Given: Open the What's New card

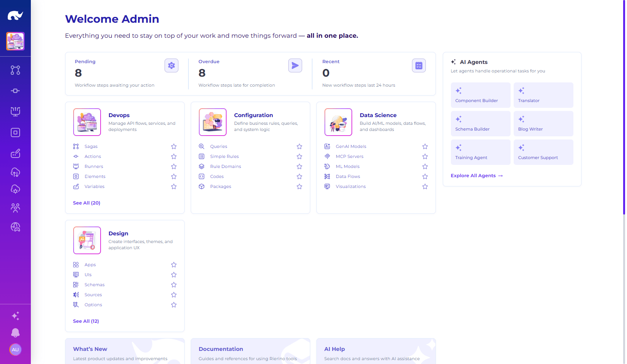Looking at the screenshot, I should pyautogui.click(x=125, y=351).
